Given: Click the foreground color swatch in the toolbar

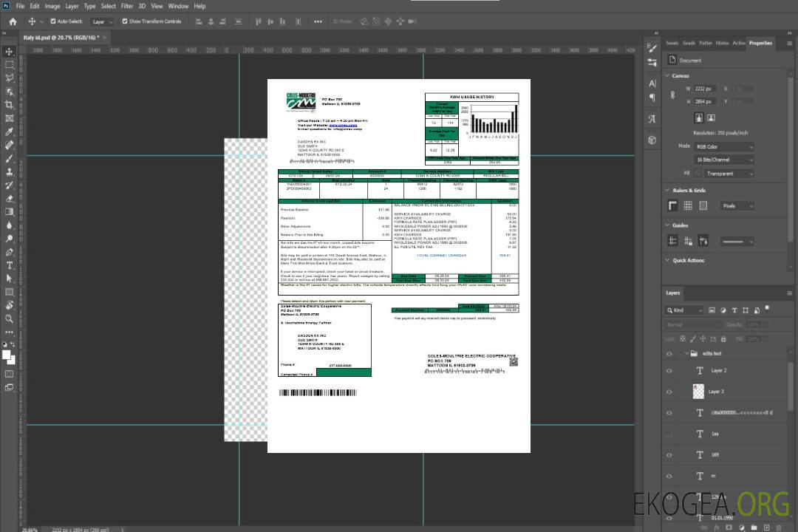Looking at the screenshot, I should pos(7,355).
